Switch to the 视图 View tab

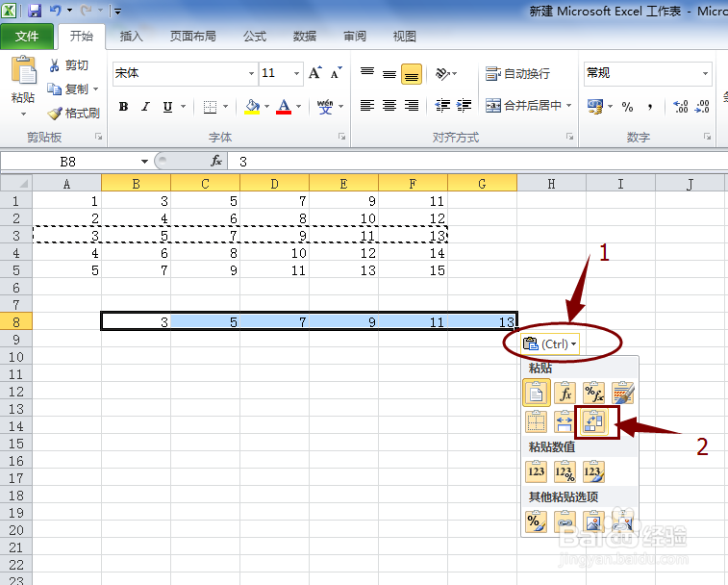tap(405, 37)
